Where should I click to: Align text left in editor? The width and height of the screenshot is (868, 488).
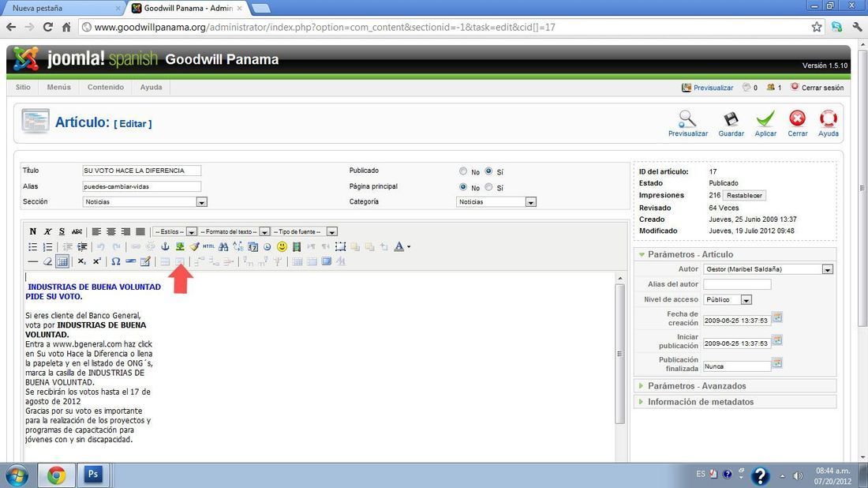[96, 231]
